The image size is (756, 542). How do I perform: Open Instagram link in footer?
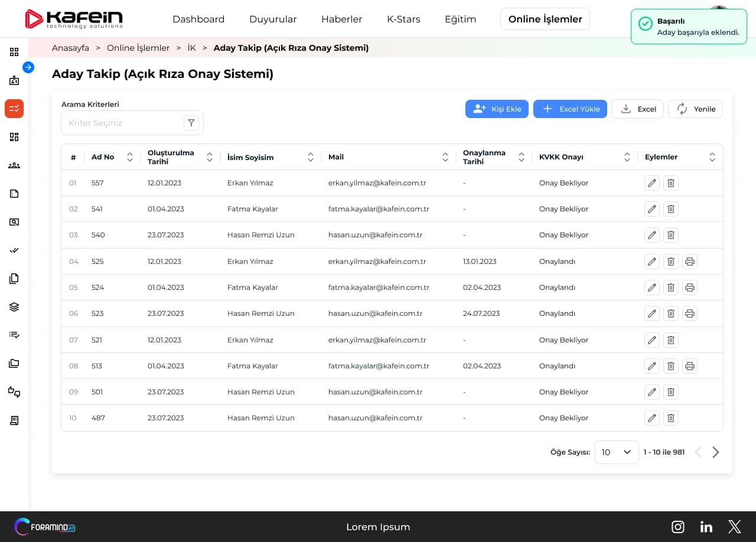point(678,527)
